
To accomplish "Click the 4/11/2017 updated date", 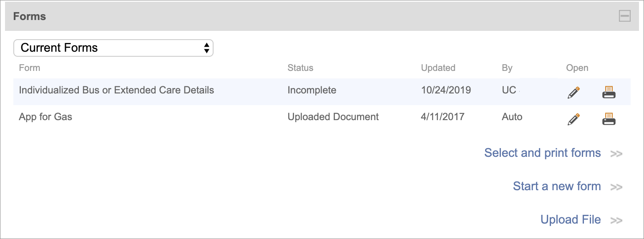I will (x=443, y=117).
